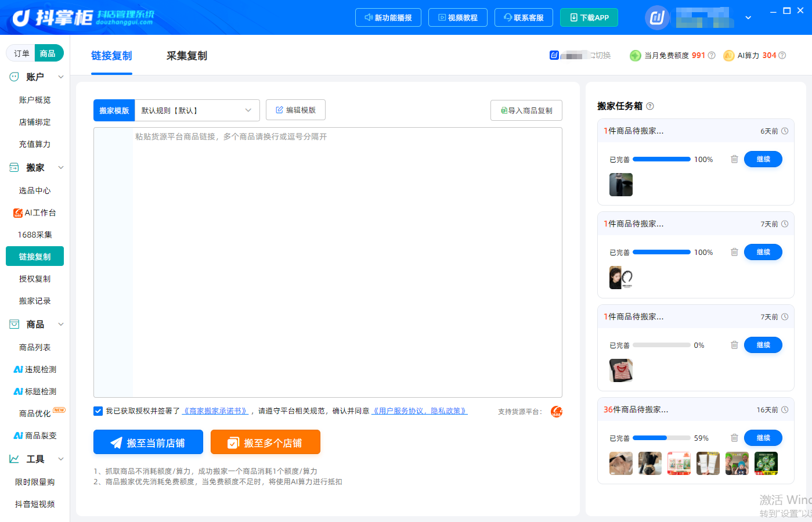The height and width of the screenshot is (522, 812).
Task: Click the 0% progress bar
Action: point(662,345)
